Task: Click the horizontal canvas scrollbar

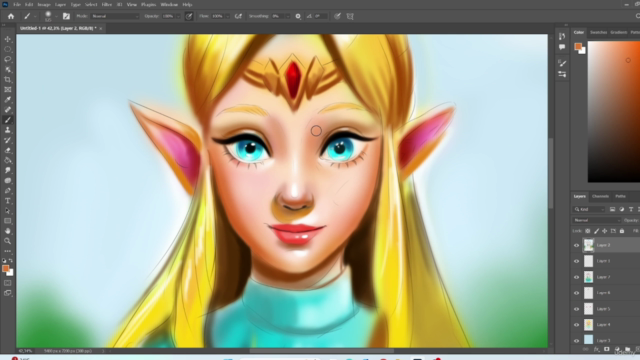Action: click(322, 351)
